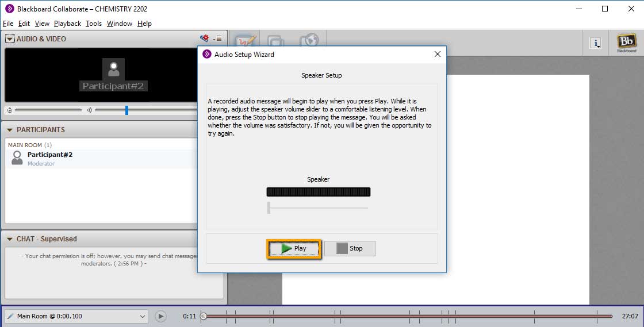Open the Audio Setup Wizard icon in Audio & Video panel
Image resolution: width=644 pixels, height=327 pixels.
click(204, 38)
